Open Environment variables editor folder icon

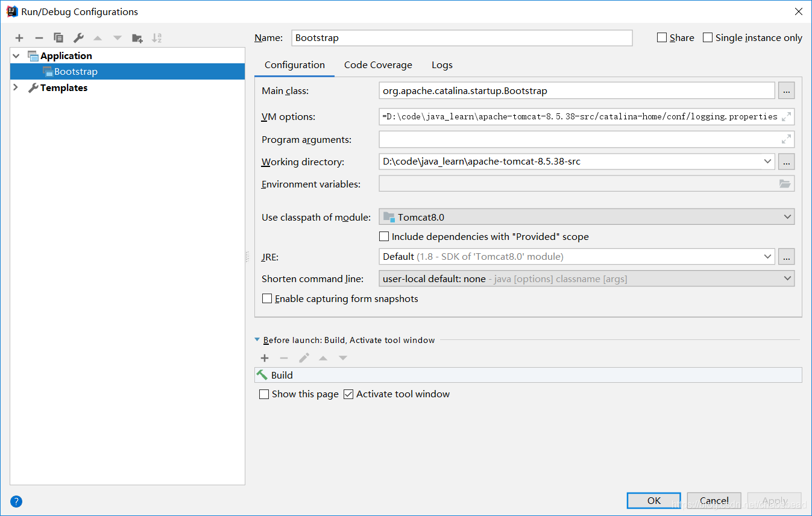(x=785, y=184)
